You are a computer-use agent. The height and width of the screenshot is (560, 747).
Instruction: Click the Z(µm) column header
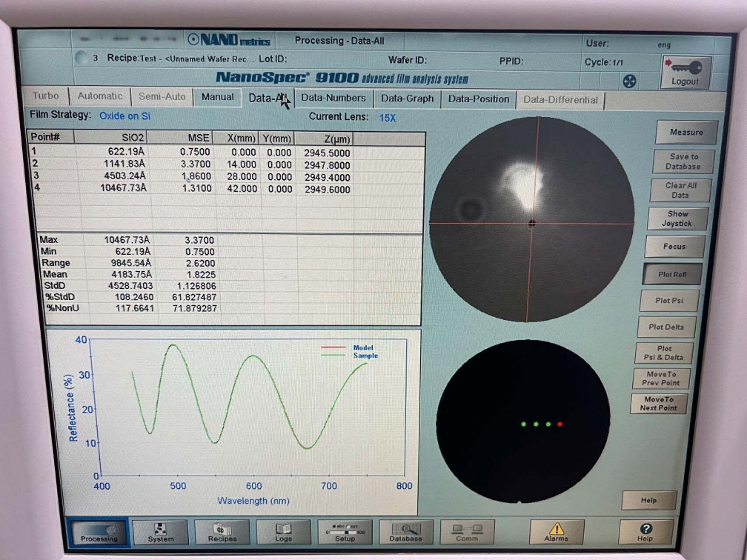324,139
